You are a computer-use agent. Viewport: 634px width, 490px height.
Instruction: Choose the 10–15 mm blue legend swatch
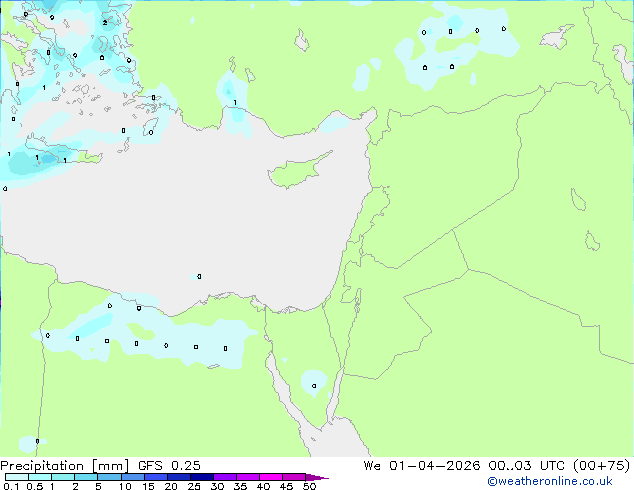tap(132, 477)
